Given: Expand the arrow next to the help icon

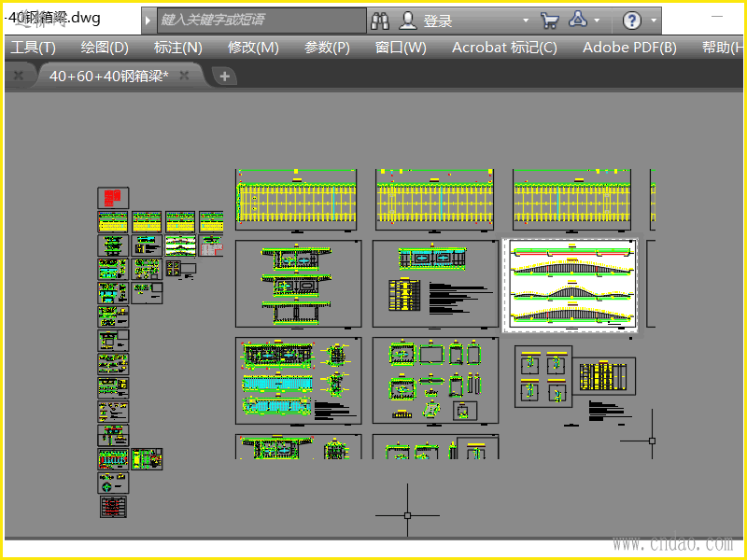Looking at the screenshot, I should (x=655, y=21).
